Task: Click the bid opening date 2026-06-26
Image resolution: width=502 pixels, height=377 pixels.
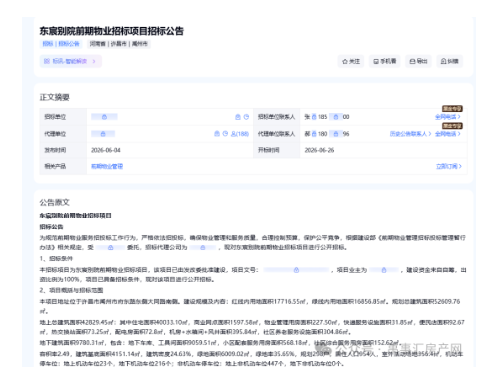Action: pyautogui.click(x=319, y=150)
